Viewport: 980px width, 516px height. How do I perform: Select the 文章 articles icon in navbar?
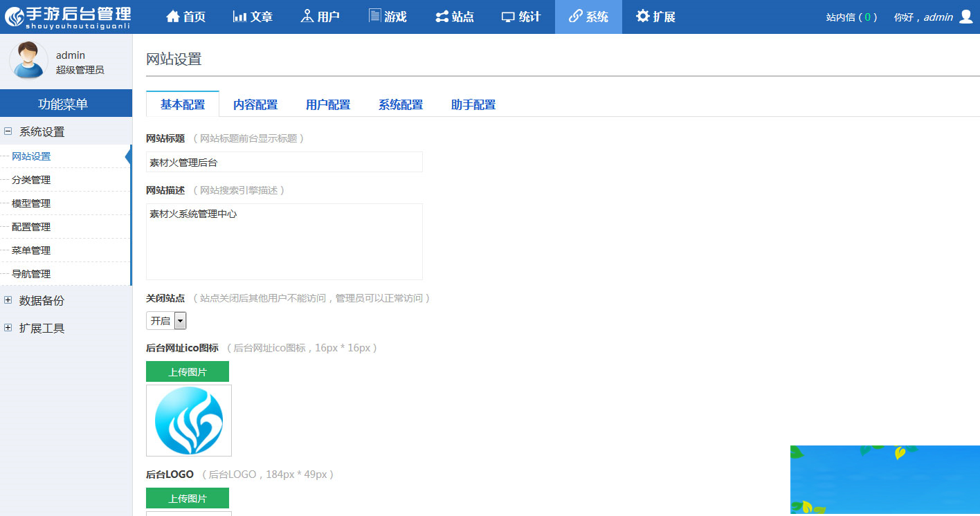(x=240, y=15)
